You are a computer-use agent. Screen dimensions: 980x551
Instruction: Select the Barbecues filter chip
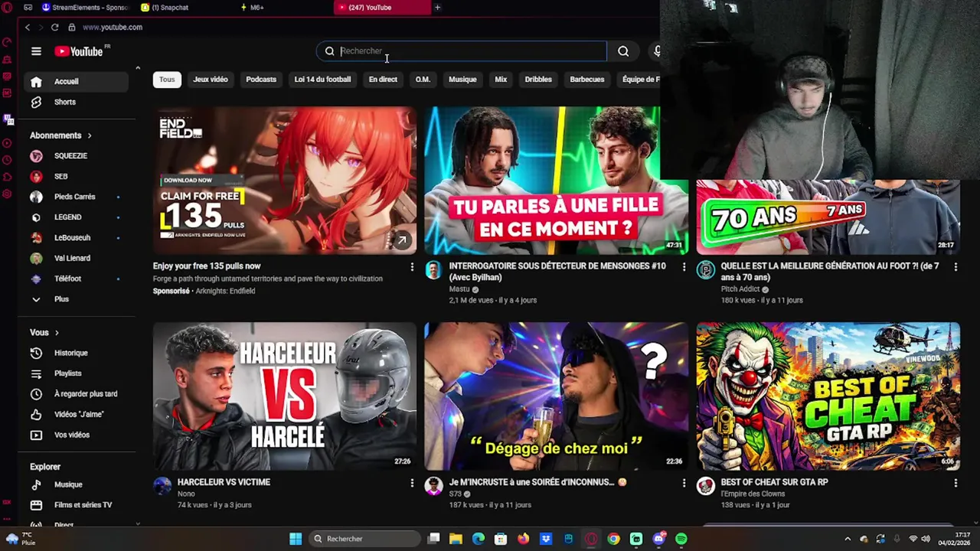click(x=587, y=80)
